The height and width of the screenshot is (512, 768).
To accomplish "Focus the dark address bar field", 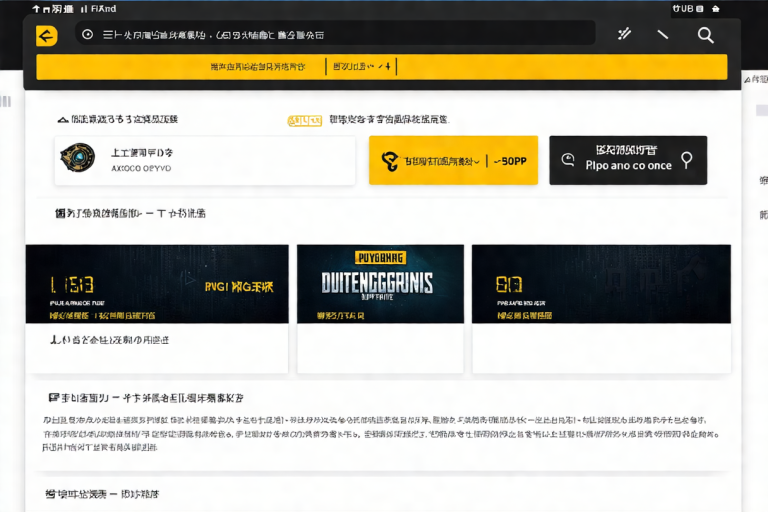I will [335, 34].
